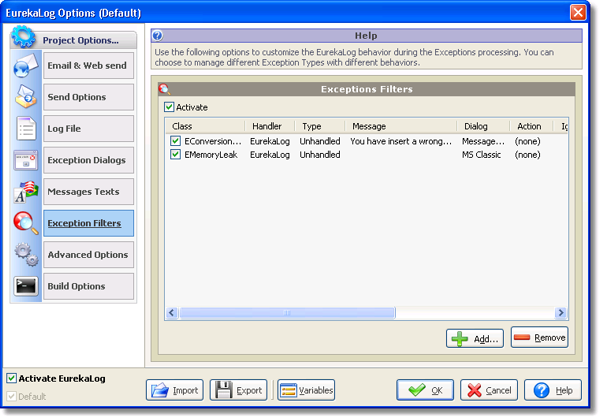Open the Build Options page
The width and height of the screenshot is (600, 418).
click(88, 286)
